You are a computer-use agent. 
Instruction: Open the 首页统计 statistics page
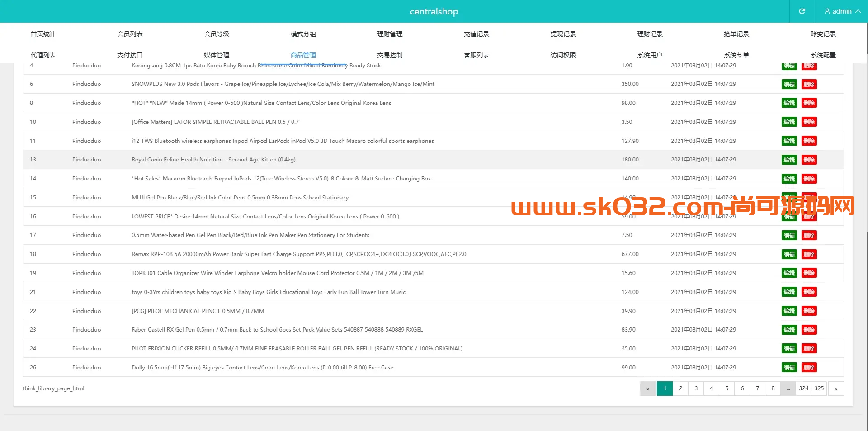43,33
